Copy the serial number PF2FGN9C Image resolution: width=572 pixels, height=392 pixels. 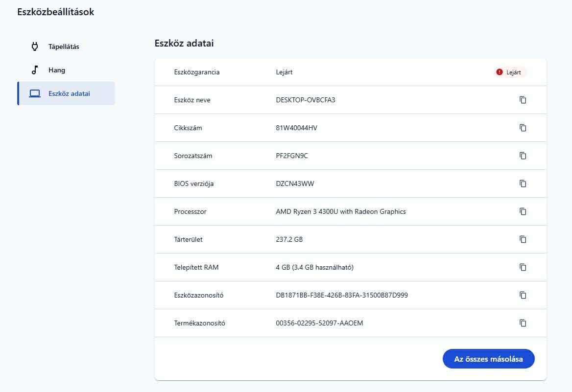[523, 156]
